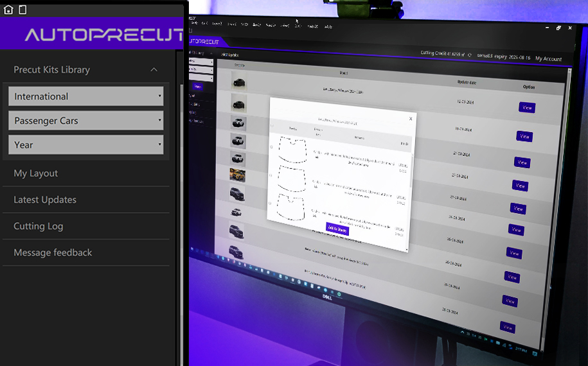
Task: Open the Year dropdown
Action: [85, 144]
